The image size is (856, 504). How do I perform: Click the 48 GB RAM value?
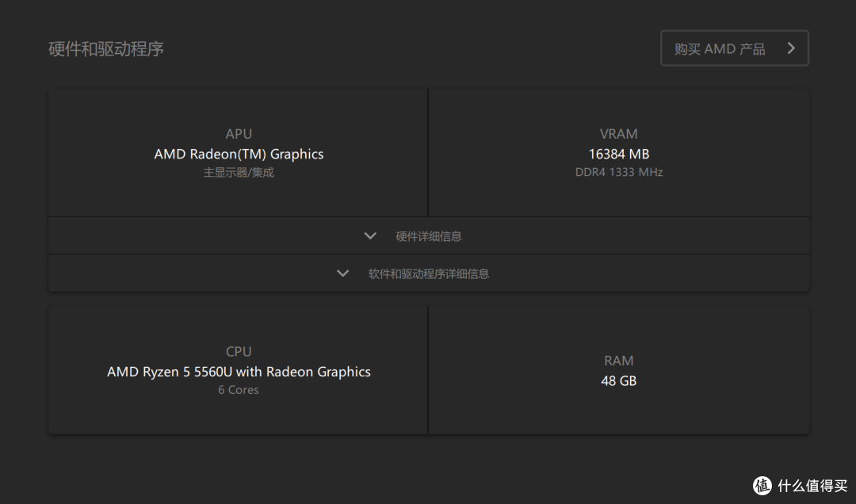(x=618, y=380)
